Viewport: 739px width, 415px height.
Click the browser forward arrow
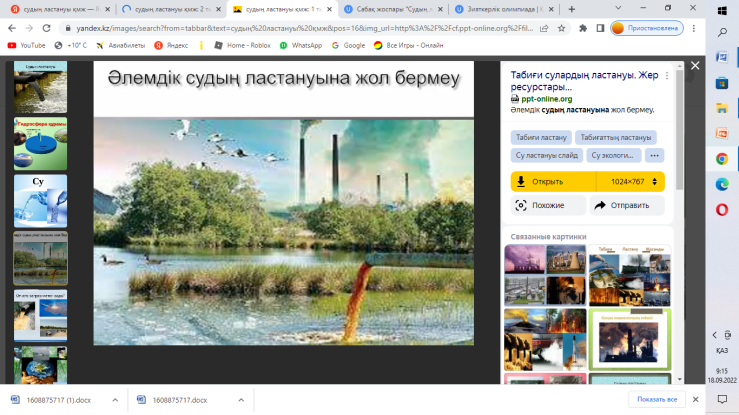click(29, 28)
